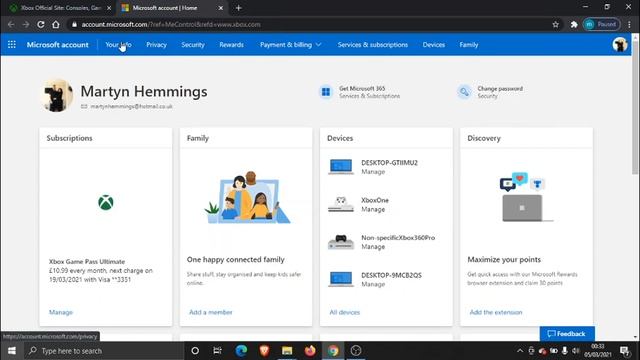Click the Non-specificXbox360Pro console icon
Viewport: 640px width, 360px height.
coord(341,242)
